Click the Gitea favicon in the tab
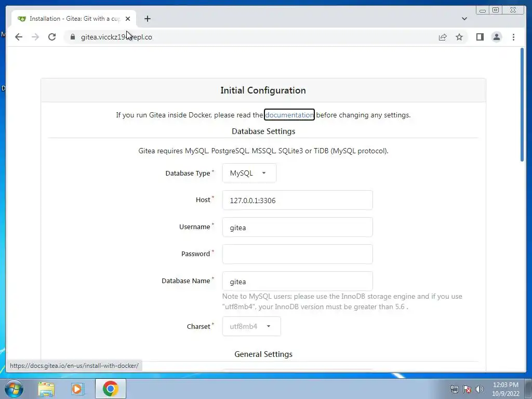 click(22, 19)
